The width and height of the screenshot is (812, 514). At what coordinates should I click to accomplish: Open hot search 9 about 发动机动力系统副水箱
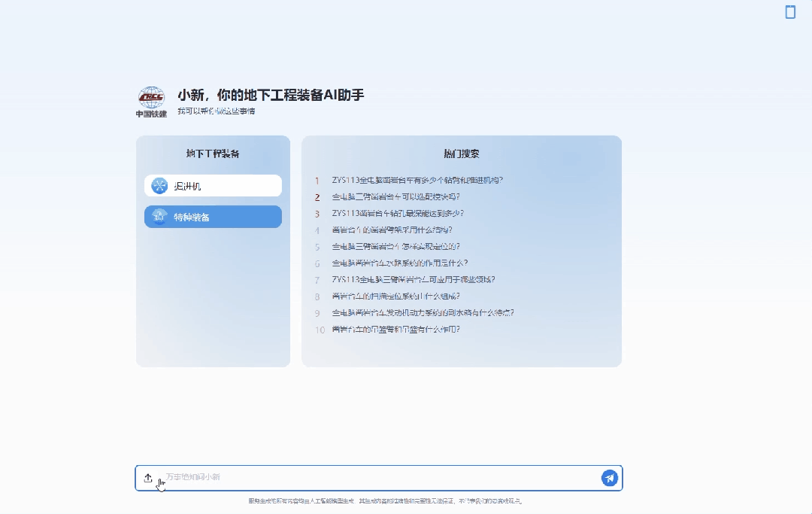[423, 313]
